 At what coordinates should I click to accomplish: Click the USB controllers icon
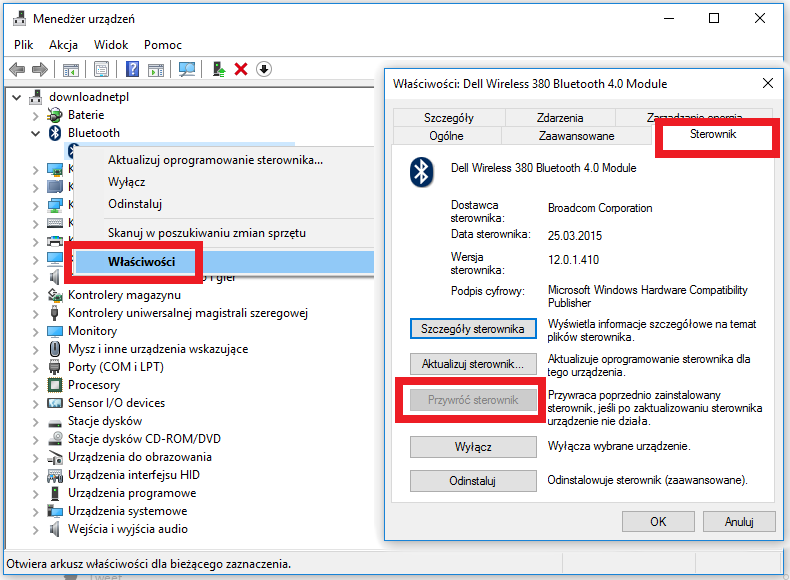click(x=54, y=313)
